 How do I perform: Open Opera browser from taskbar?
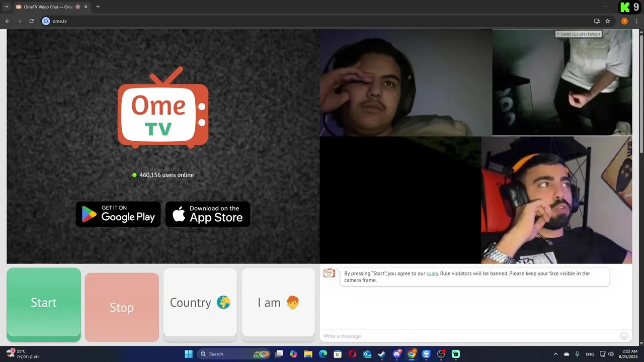point(352,354)
